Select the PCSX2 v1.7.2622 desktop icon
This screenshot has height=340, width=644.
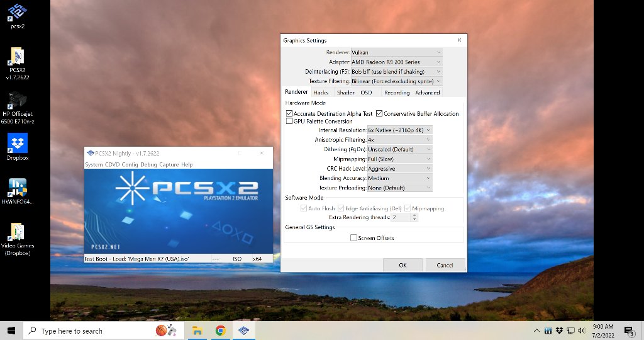(17, 63)
